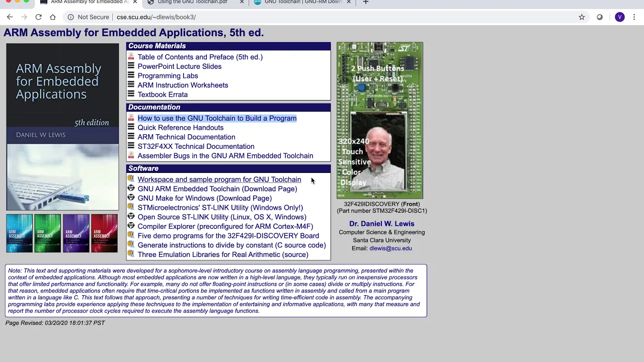The width and height of the screenshot is (644, 362).
Task: Click the list icon beside Textbook Errata
Action: (x=131, y=94)
